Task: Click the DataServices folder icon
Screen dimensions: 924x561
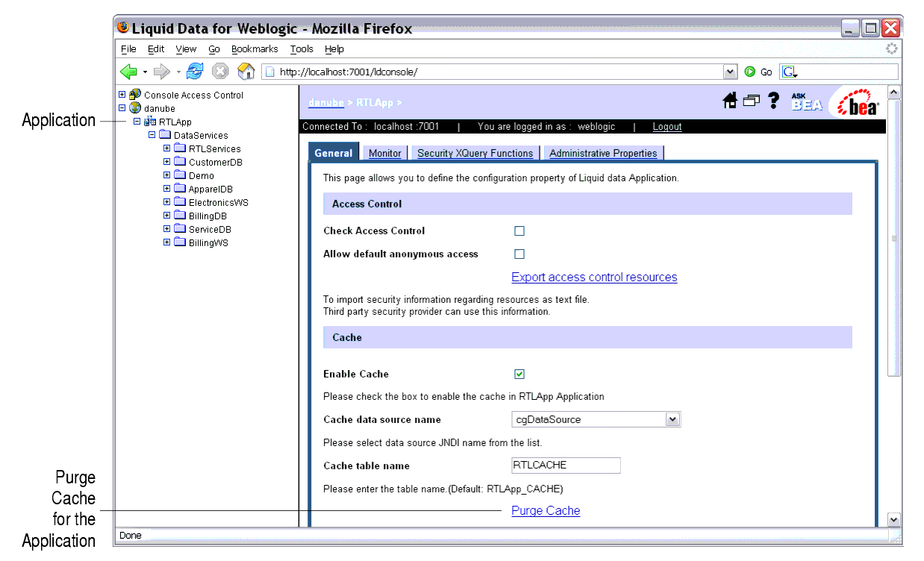Action: 165,135
